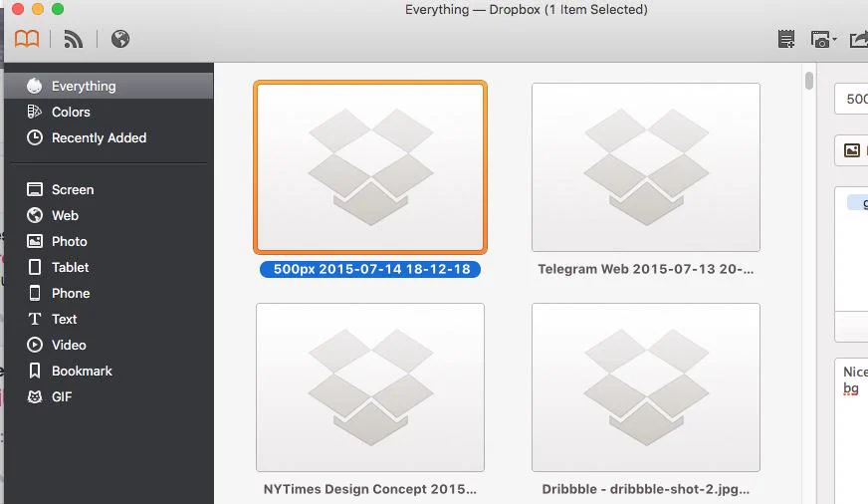Click the photo type icon in inspector
This screenshot has height=504, width=868.
pyautogui.click(x=852, y=150)
